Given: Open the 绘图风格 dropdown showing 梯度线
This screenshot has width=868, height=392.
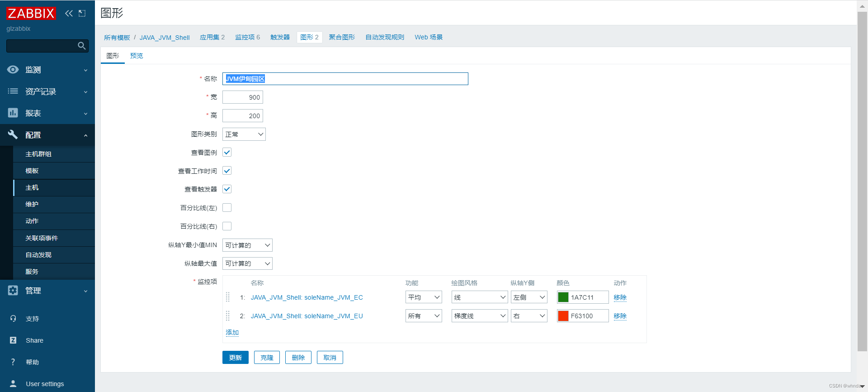Looking at the screenshot, I should 480,316.
